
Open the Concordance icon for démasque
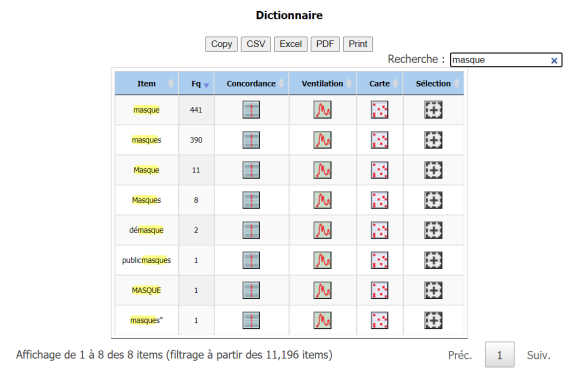(251, 230)
